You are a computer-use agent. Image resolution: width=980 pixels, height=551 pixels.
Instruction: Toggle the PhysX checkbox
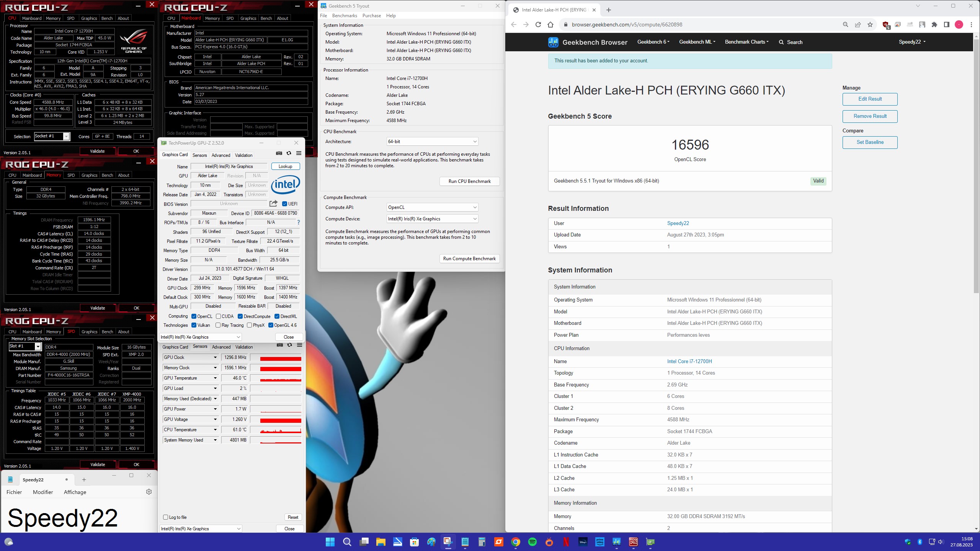click(249, 325)
